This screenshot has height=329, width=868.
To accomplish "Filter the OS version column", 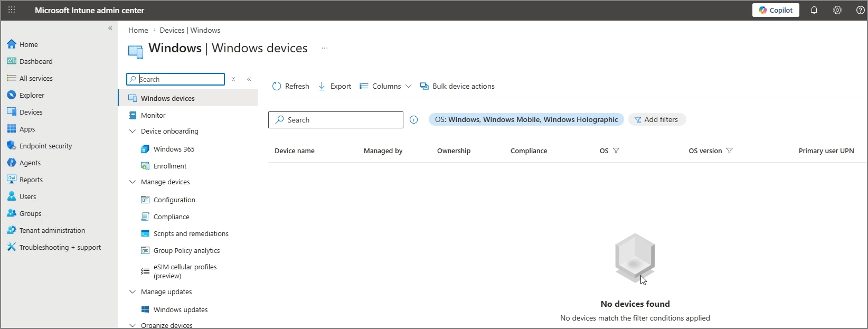I will click(x=730, y=151).
